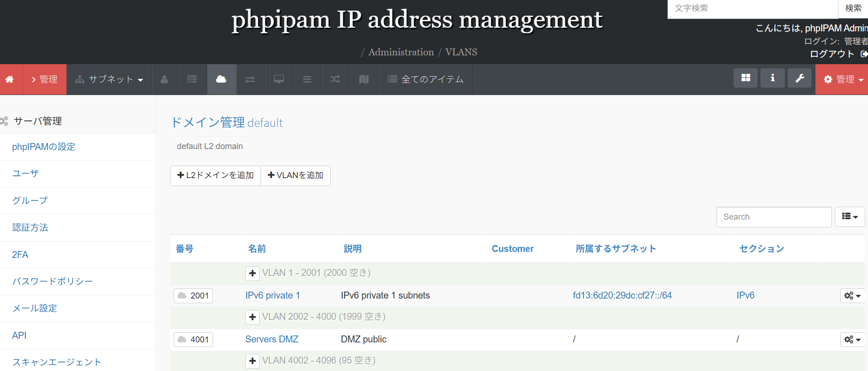Image resolution: width=868 pixels, height=371 pixels.
Task: Open ユーザ in sidebar
Action: [25, 174]
